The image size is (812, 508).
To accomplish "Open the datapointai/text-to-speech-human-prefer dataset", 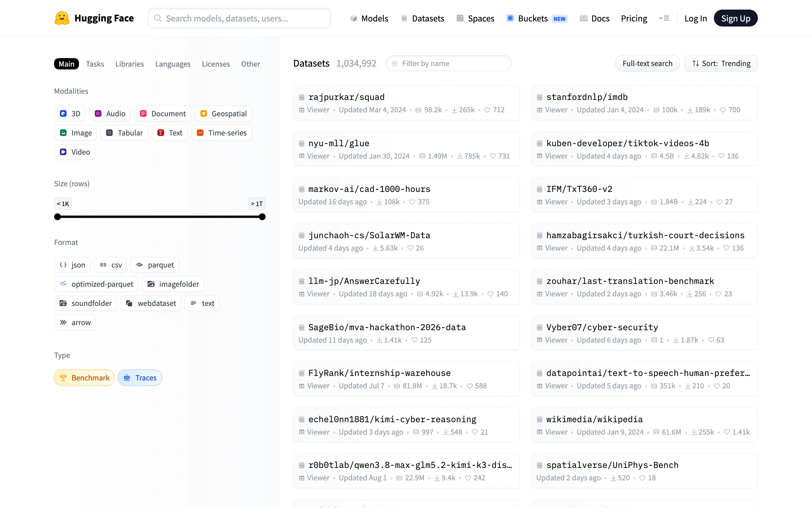I will [644, 379].
